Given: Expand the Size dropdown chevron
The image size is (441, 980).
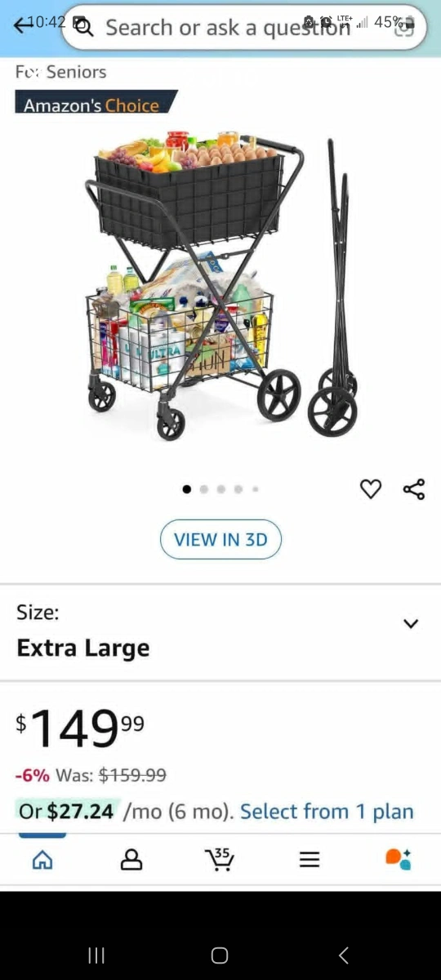Looking at the screenshot, I should (x=411, y=624).
